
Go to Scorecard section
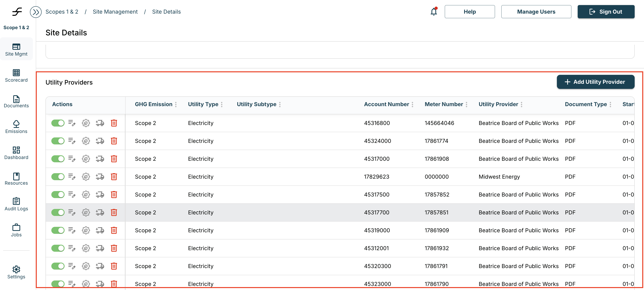[x=16, y=75]
